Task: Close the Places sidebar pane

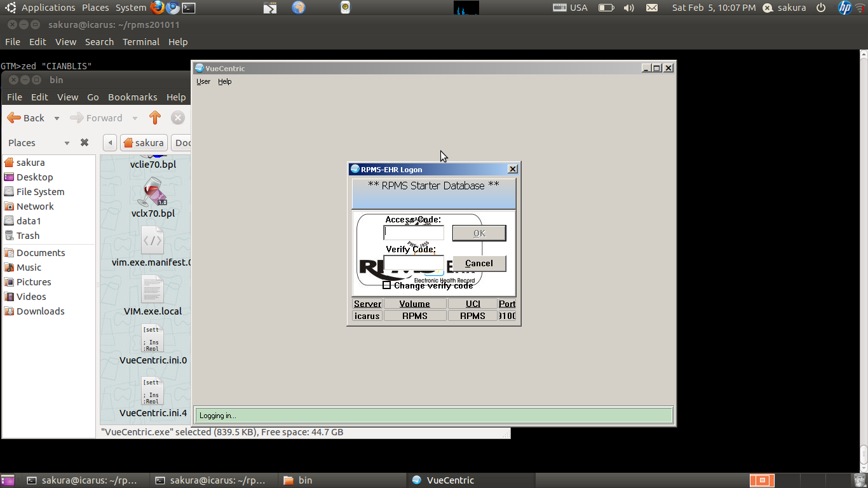Action: coord(85,143)
